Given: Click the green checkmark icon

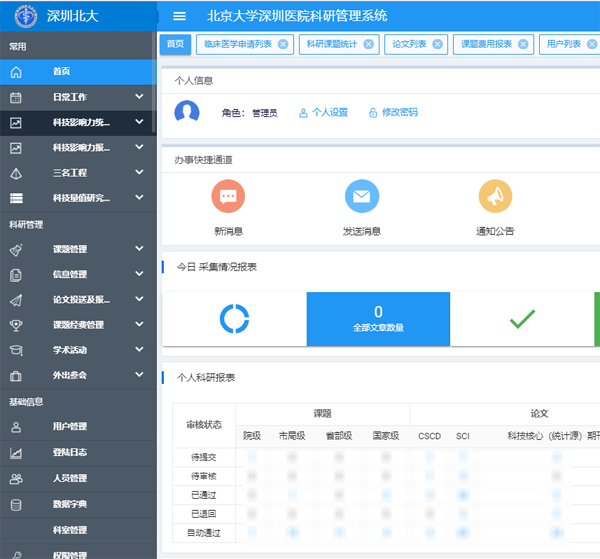Looking at the screenshot, I should coord(522,319).
